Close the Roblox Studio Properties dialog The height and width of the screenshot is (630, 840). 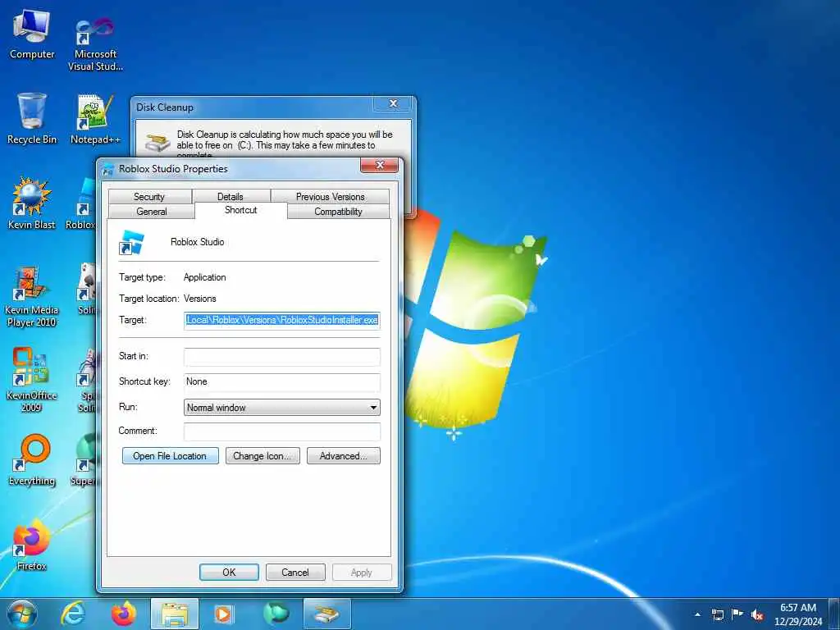tap(379, 165)
